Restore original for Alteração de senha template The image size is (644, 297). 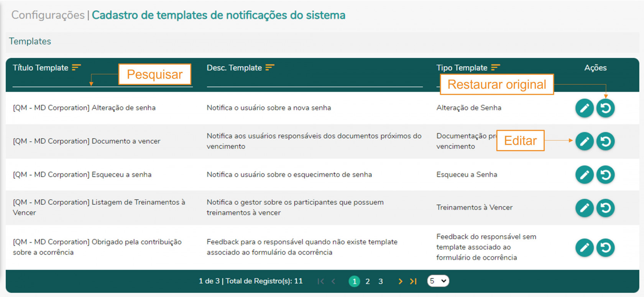606,108
